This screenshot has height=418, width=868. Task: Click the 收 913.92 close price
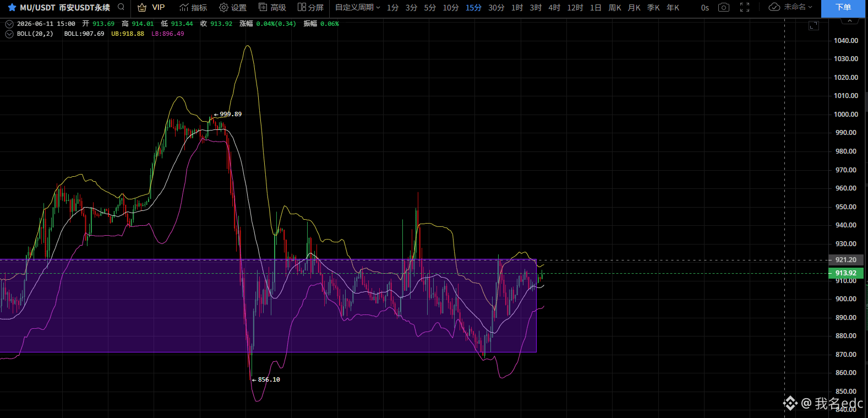[216, 24]
